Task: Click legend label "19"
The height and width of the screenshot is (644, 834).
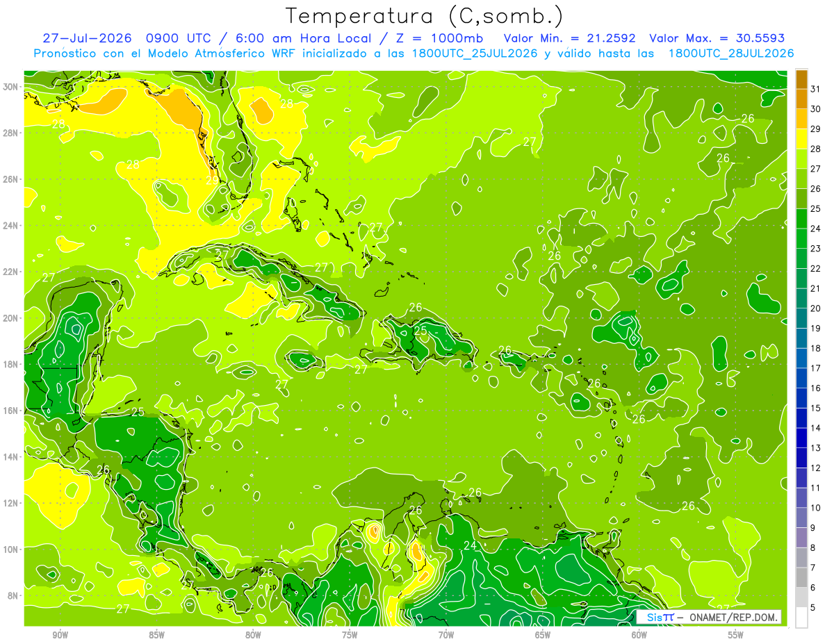Action: [x=816, y=329]
